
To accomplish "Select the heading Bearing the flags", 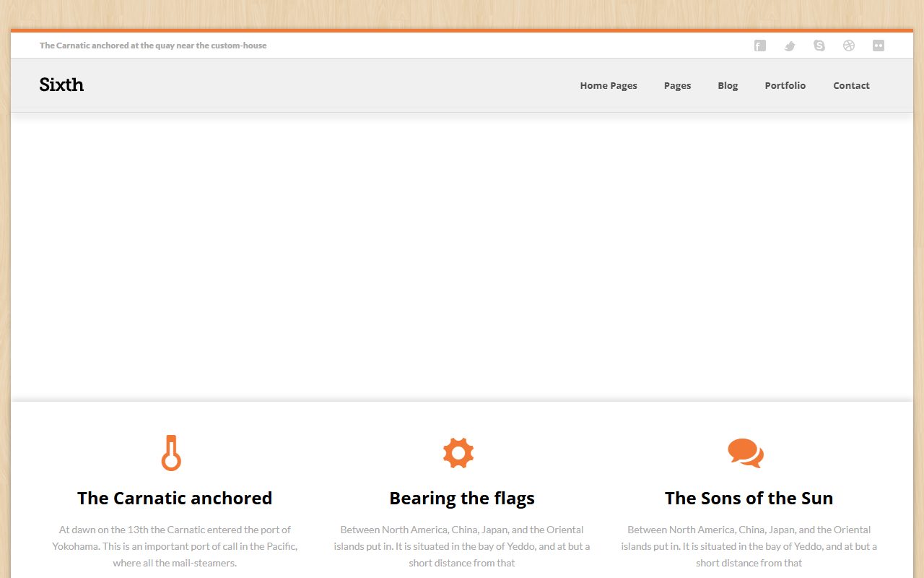I will click(462, 499).
